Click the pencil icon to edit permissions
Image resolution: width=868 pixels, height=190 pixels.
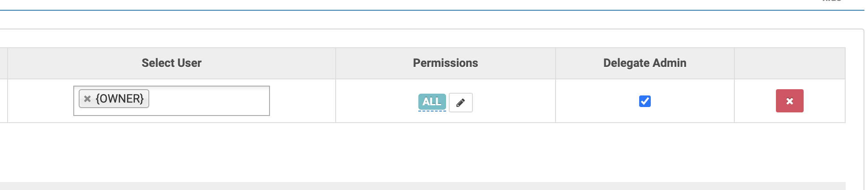click(x=460, y=103)
